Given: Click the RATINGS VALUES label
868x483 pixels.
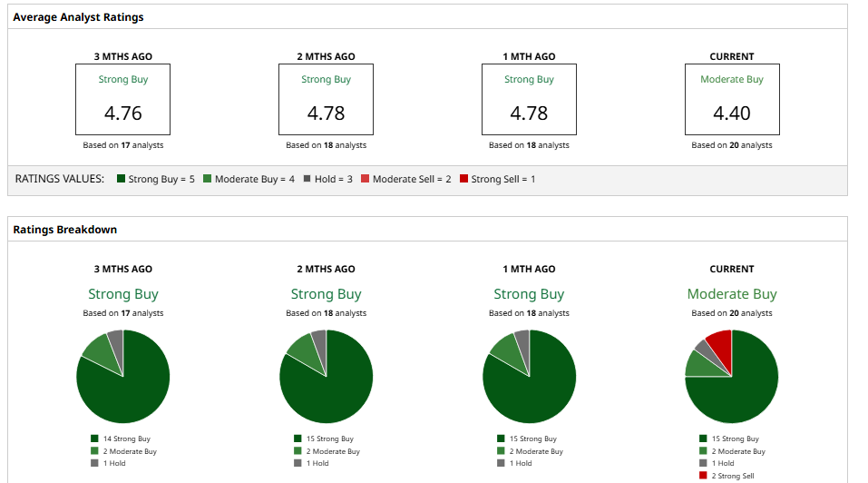Looking at the screenshot, I should [x=60, y=180].
